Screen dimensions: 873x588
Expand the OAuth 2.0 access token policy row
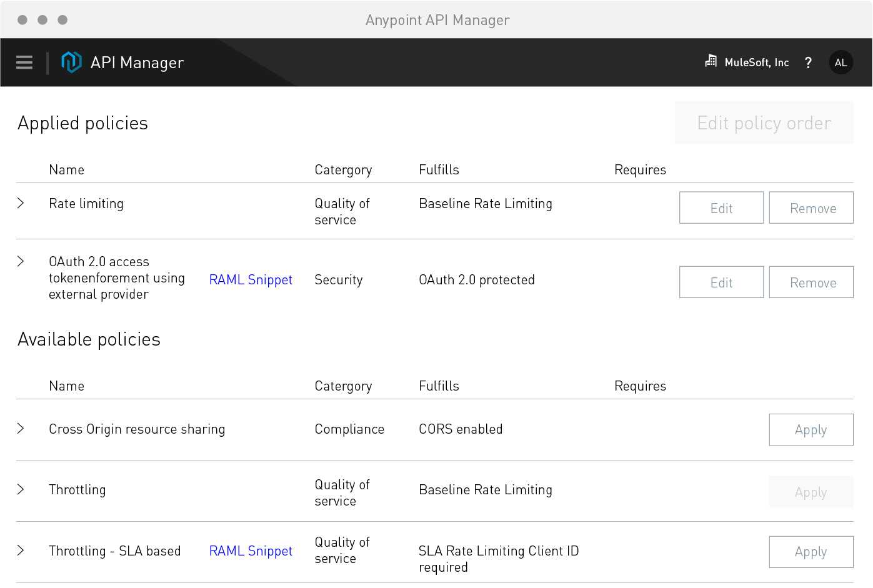21,261
